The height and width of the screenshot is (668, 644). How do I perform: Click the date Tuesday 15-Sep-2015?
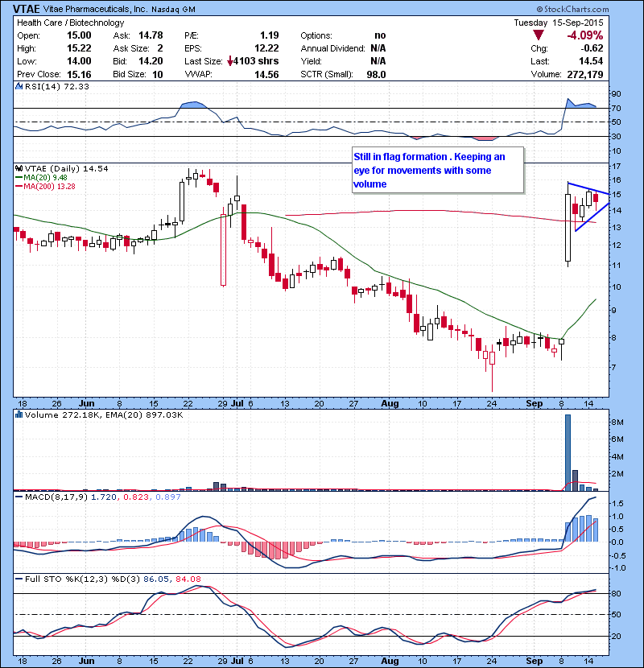559,23
